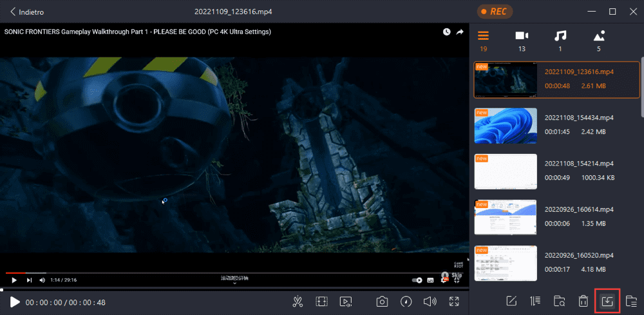Screen dimensions: 644x315
Task: Mute the embedded YouTube player volume
Action: pos(41,280)
